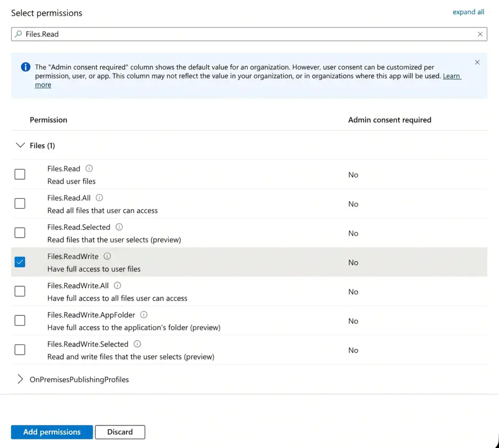Click the expand all link
Image resolution: width=499 pixels, height=448 pixels.
point(468,12)
